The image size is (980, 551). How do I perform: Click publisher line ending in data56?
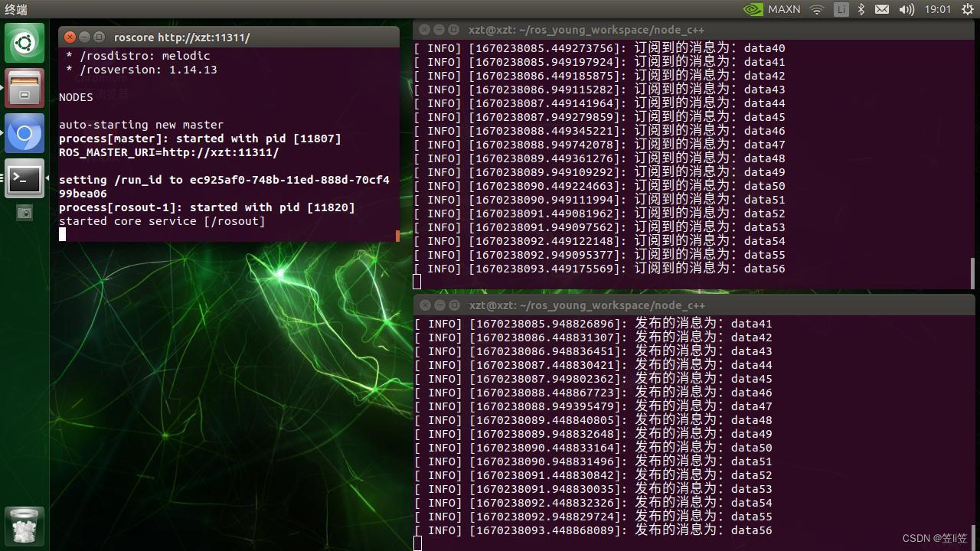click(x=593, y=530)
